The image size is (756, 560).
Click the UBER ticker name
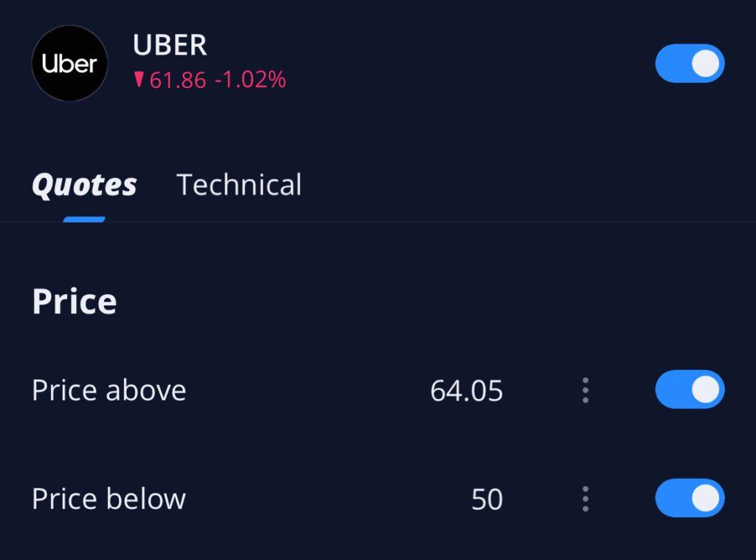[x=170, y=46]
